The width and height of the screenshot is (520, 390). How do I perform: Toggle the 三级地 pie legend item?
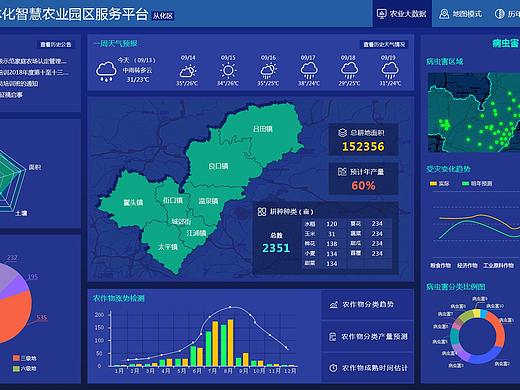pyautogui.click(x=25, y=358)
